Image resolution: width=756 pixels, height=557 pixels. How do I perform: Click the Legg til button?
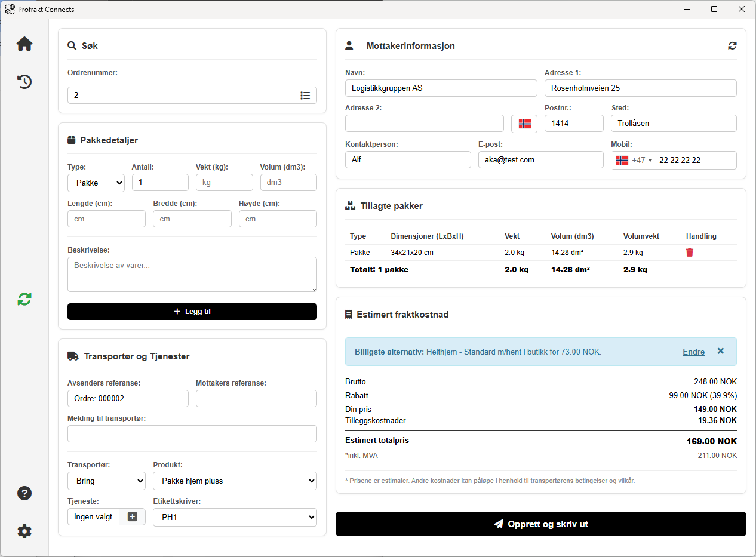192,311
